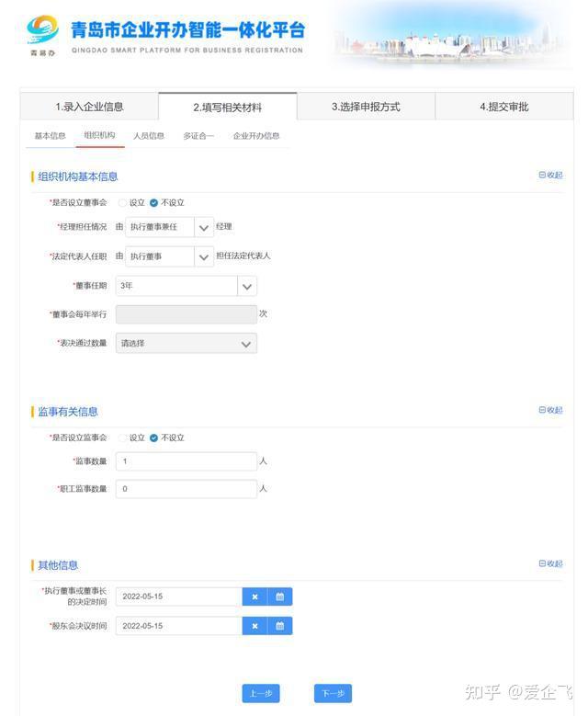Image resolution: width=588 pixels, height=716 pixels.
Task: Clear the 股东会决议时间 date
Action: click(254, 626)
